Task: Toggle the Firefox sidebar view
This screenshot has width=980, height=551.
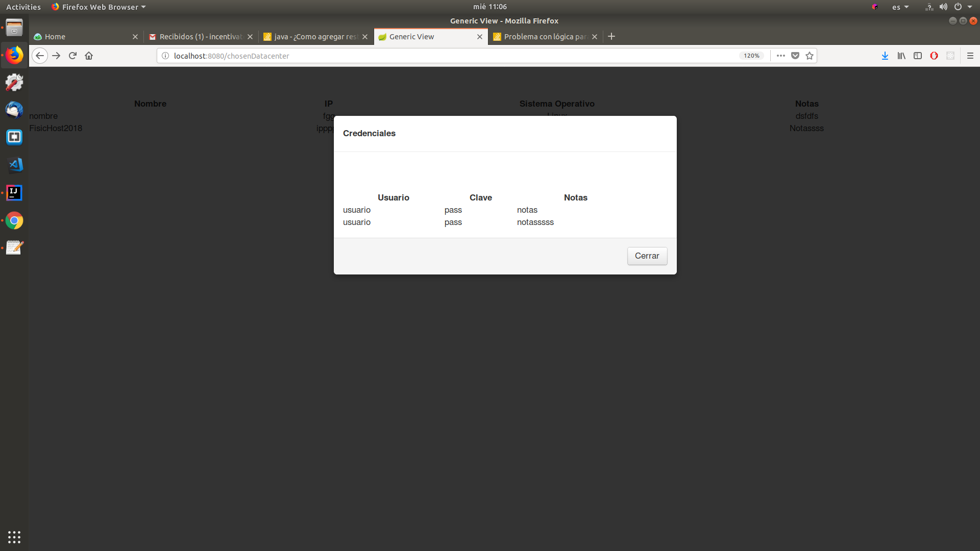Action: pyautogui.click(x=918, y=56)
